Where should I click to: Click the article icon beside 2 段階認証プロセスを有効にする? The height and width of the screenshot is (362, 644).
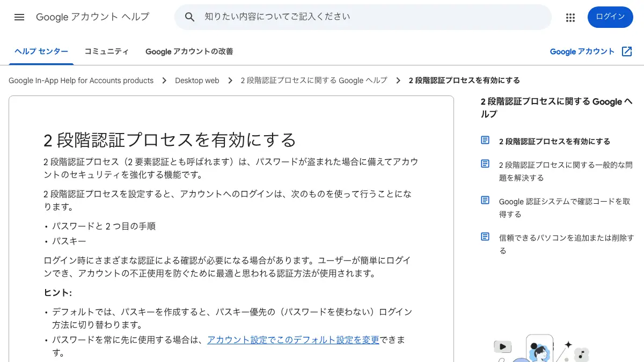click(485, 141)
